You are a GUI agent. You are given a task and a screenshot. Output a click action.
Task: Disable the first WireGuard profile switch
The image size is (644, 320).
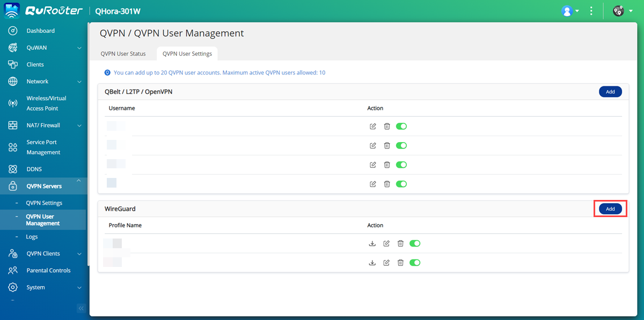[415, 243]
